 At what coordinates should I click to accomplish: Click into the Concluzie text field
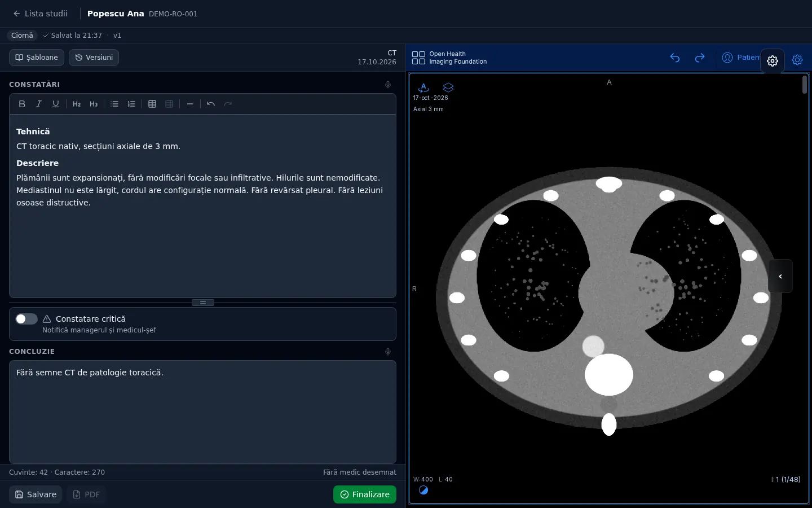(x=202, y=412)
